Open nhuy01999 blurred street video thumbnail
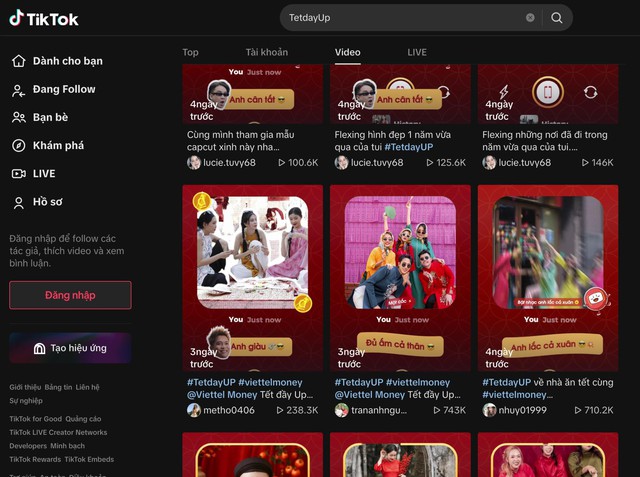Image resolution: width=640 pixels, height=477 pixels. [x=548, y=278]
